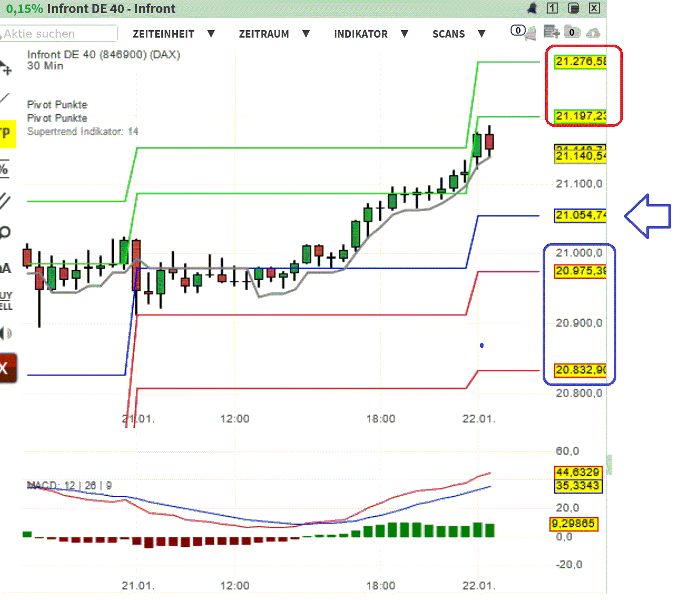Open the folder icon showing 0

click(x=571, y=32)
